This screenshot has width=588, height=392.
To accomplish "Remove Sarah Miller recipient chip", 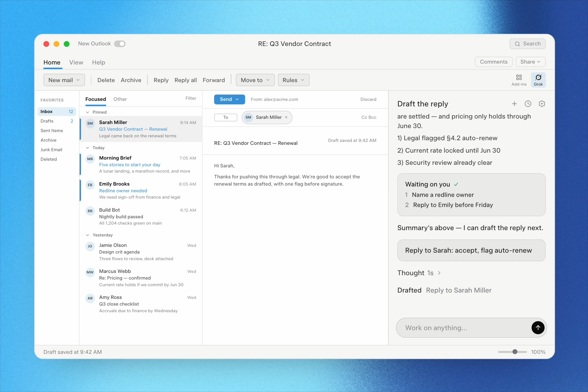I will click(x=286, y=117).
